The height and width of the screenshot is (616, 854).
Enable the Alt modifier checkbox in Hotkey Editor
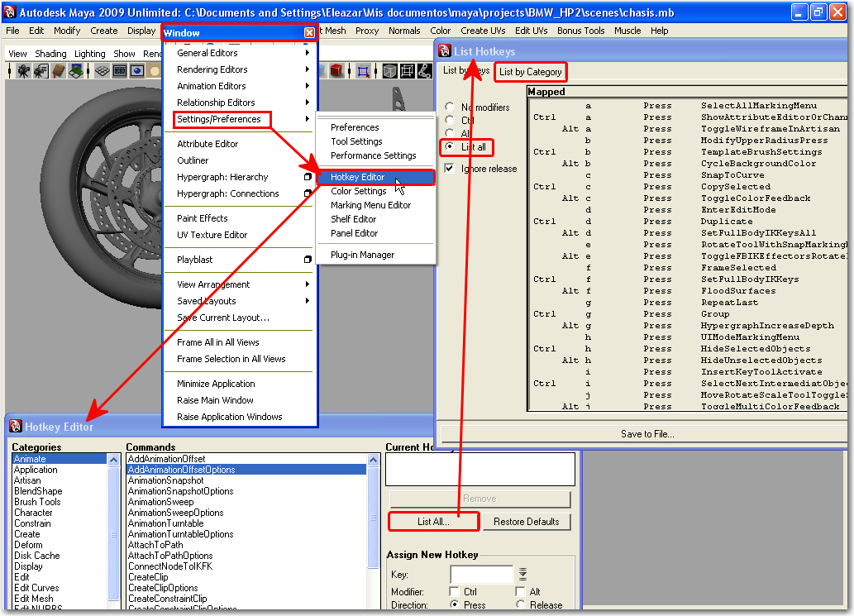(520, 591)
